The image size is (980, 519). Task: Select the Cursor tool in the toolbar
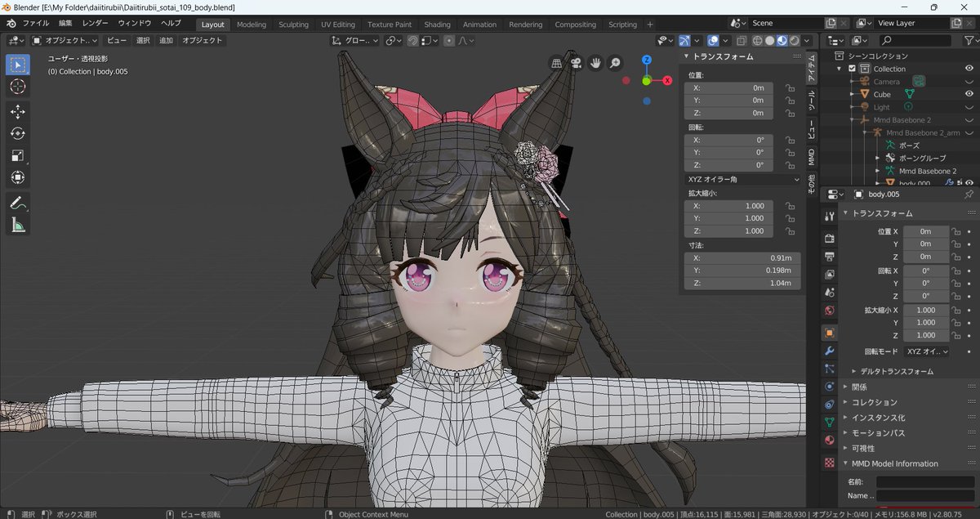click(18, 87)
